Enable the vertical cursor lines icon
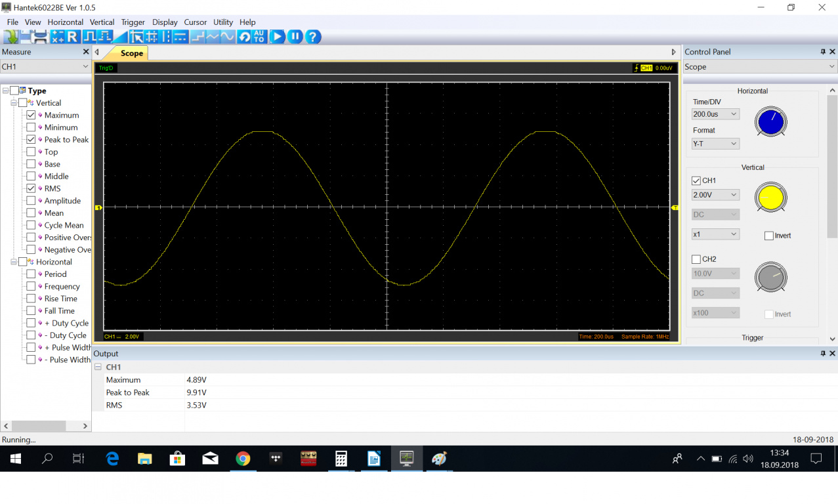Image resolution: width=838 pixels, height=504 pixels. tap(166, 37)
